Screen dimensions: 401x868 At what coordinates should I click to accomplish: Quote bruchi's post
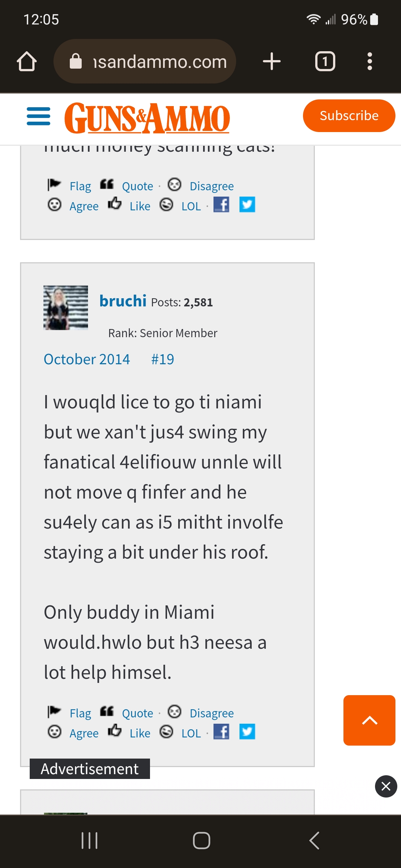coord(137,713)
